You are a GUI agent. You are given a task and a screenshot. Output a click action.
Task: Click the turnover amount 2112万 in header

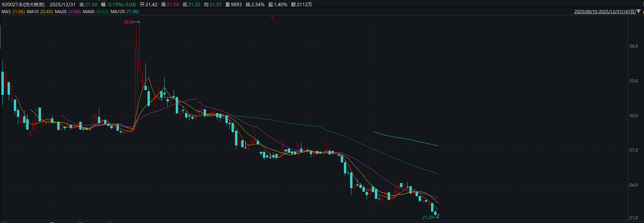[x=305, y=5]
